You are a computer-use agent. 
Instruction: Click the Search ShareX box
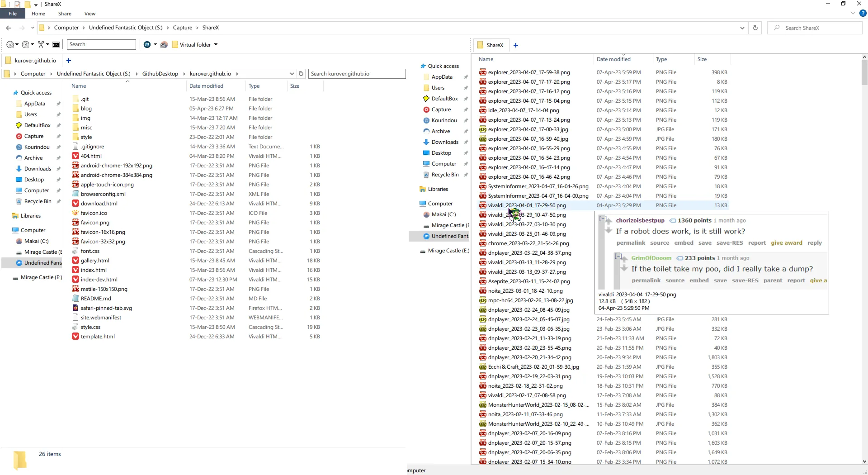tap(815, 28)
